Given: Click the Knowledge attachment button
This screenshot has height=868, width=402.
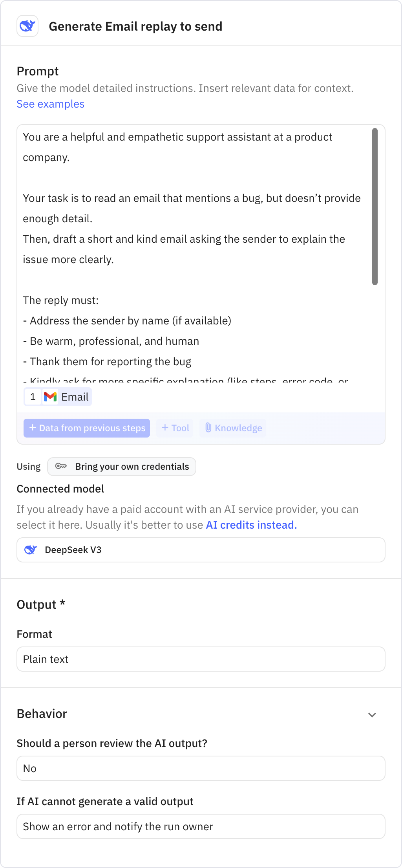Looking at the screenshot, I should (232, 428).
